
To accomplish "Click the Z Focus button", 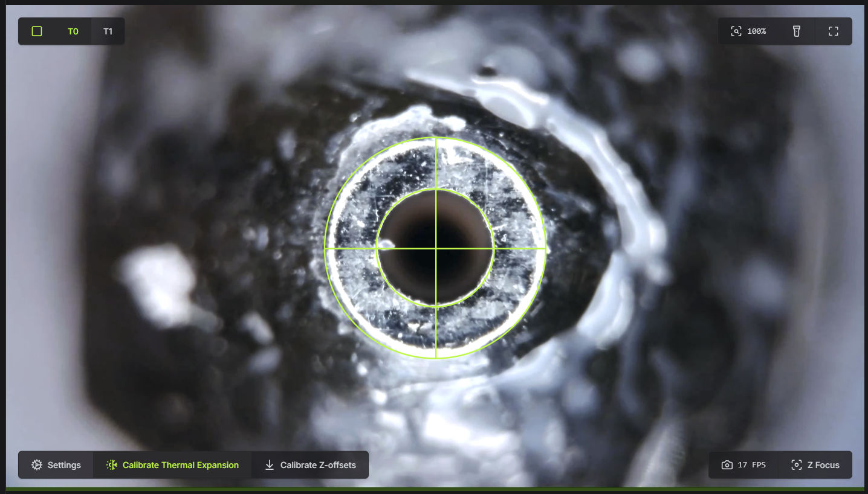I will [x=815, y=465].
